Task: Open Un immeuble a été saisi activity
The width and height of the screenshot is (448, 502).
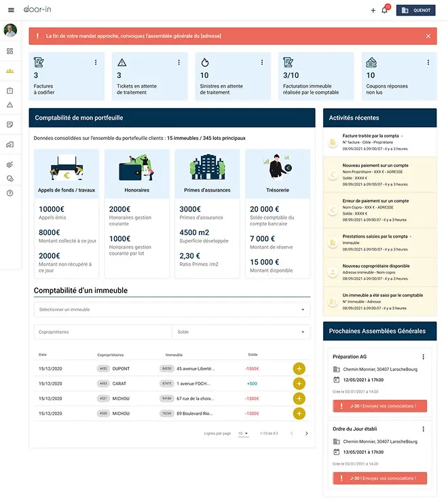Action: point(380,302)
